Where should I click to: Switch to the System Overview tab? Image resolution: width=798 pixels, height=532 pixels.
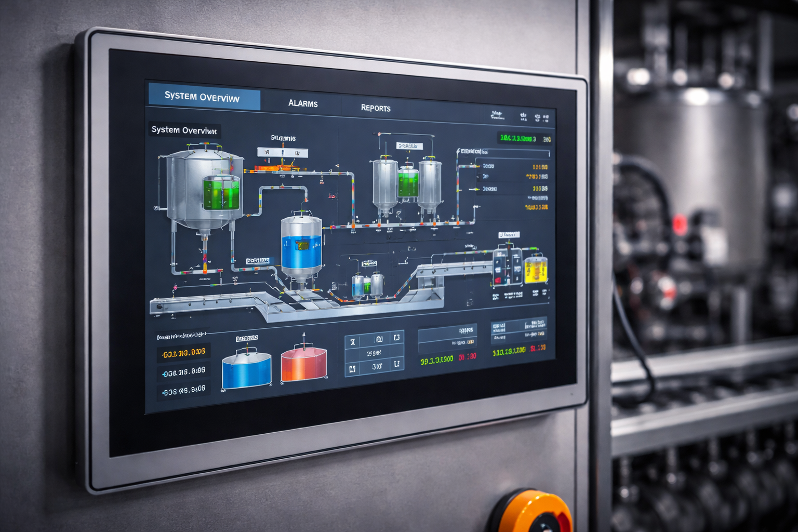coord(204,97)
